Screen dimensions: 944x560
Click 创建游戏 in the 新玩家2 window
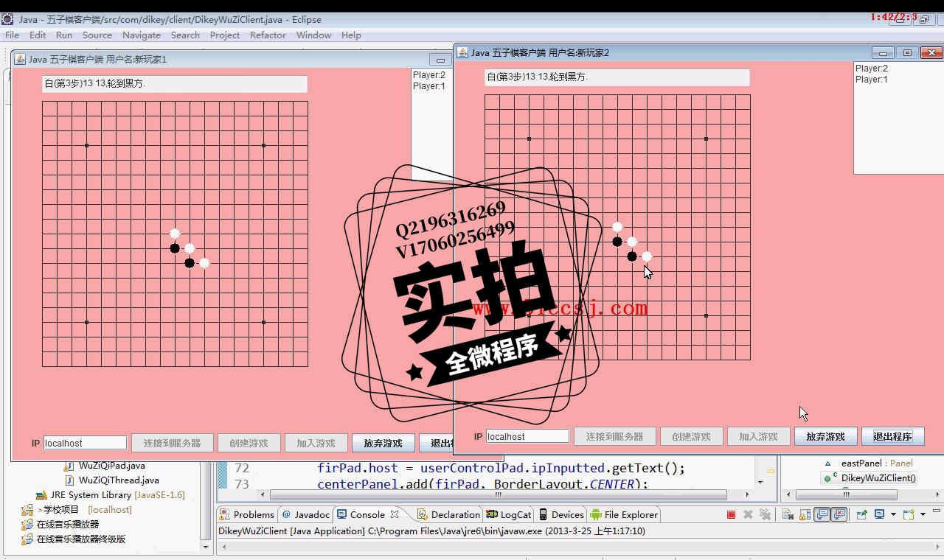coord(691,436)
